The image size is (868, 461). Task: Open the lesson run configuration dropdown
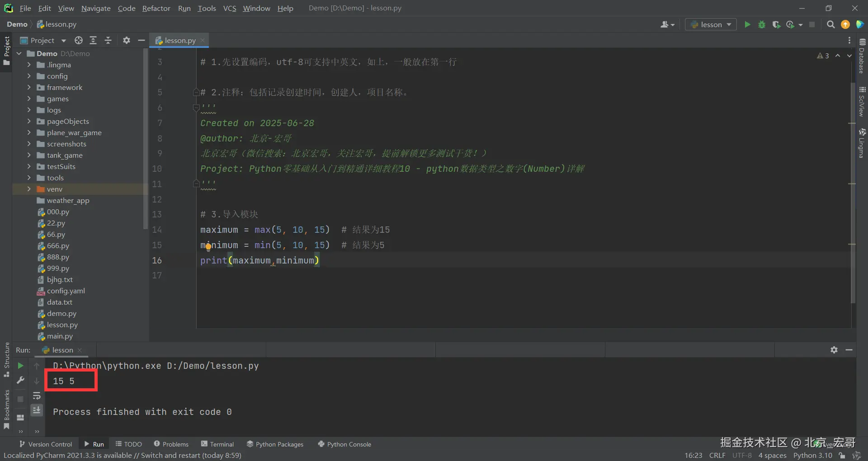(x=711, y=24)
